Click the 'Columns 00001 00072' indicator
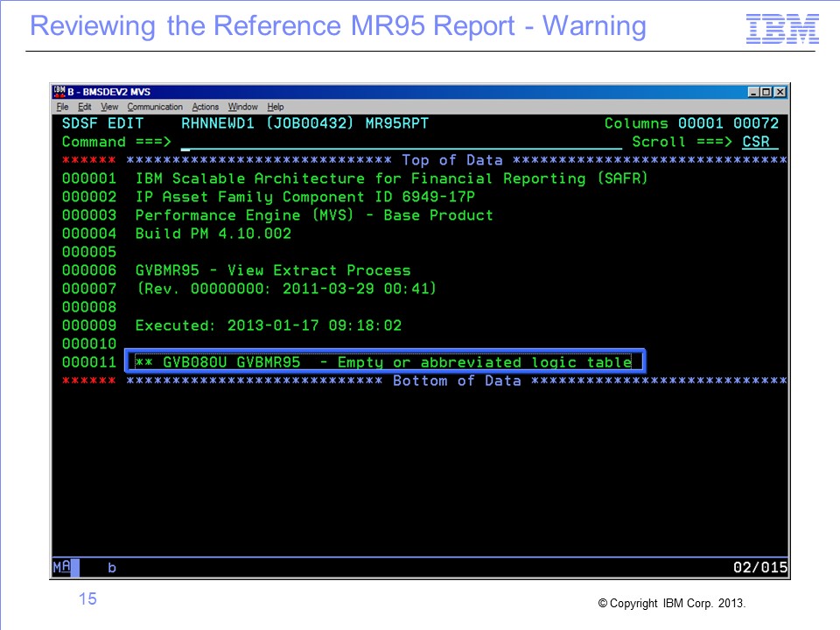Image resolution: width=840 pixels, height=630 pixels. (x=691, y=123)
